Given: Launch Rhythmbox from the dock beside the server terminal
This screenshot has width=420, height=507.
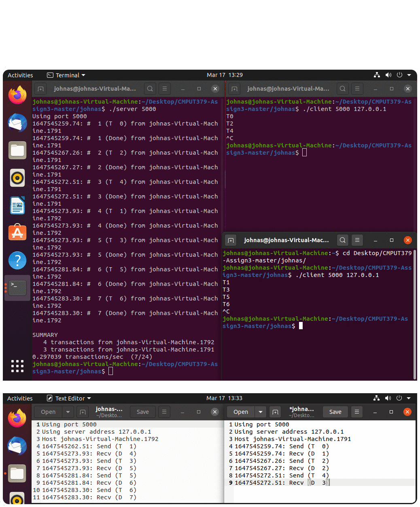Looking at the screenshot, I should coord(17,178).
